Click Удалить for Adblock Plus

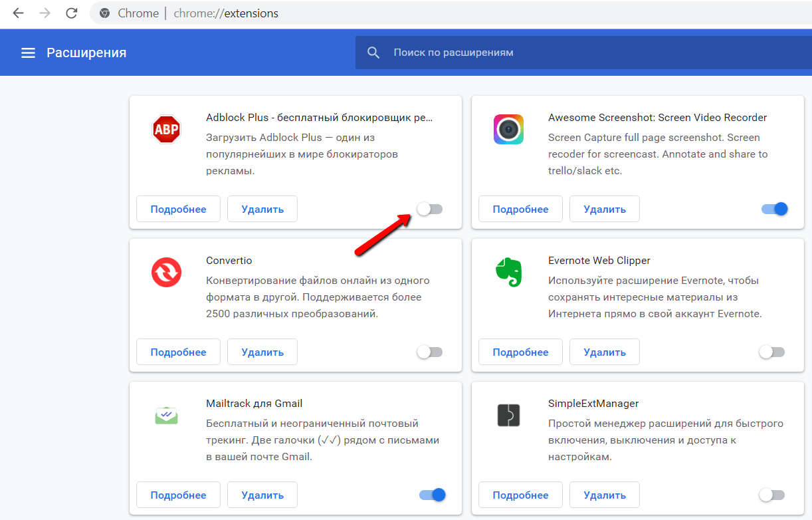(262, 209)
